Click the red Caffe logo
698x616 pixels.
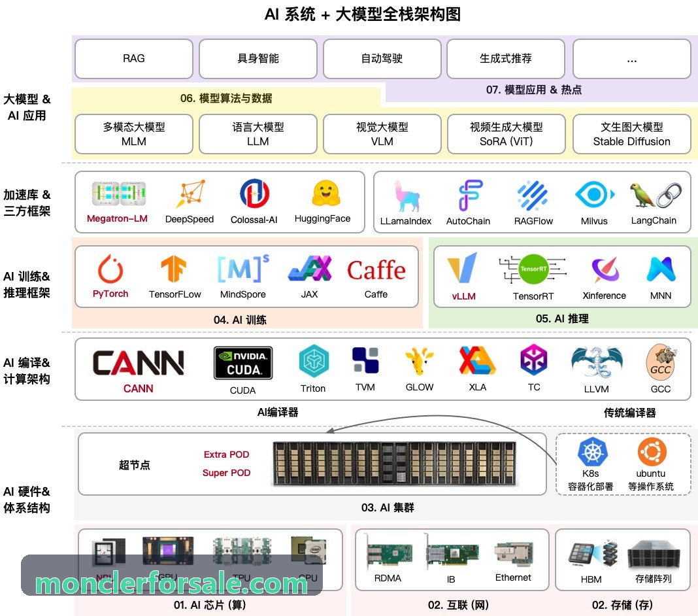(376, 270)
